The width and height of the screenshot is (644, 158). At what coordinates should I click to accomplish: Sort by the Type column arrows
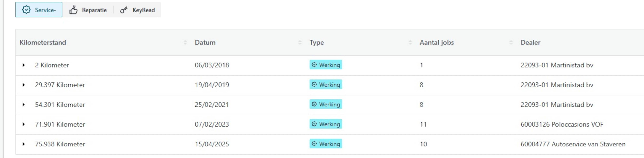(x=410, y=42)
